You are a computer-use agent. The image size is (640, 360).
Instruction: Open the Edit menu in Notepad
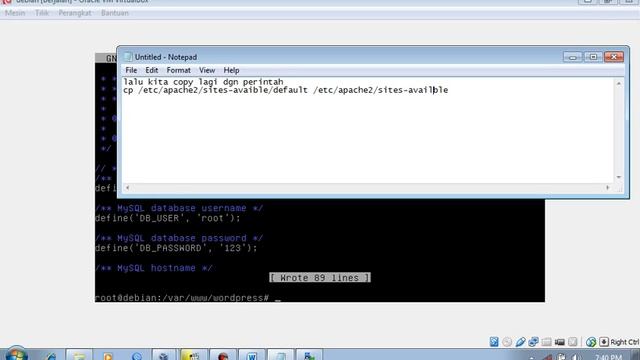pos(151,70)
